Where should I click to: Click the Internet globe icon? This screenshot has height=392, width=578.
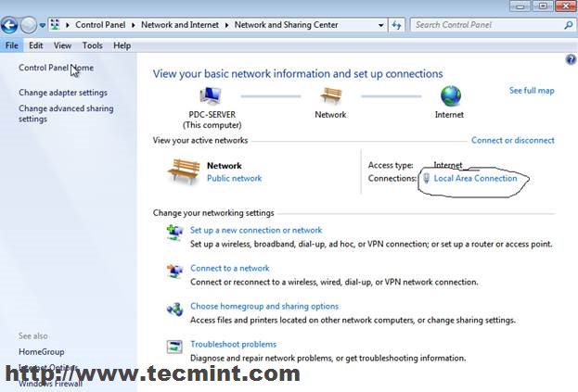click(451, 95)
